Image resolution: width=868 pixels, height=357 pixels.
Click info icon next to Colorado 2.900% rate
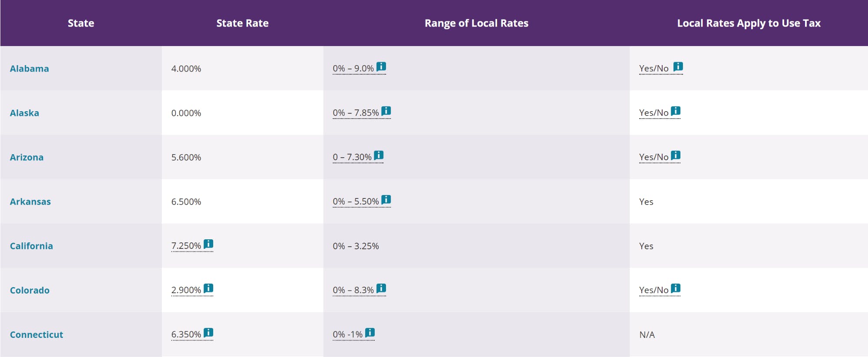click(208, 288)
